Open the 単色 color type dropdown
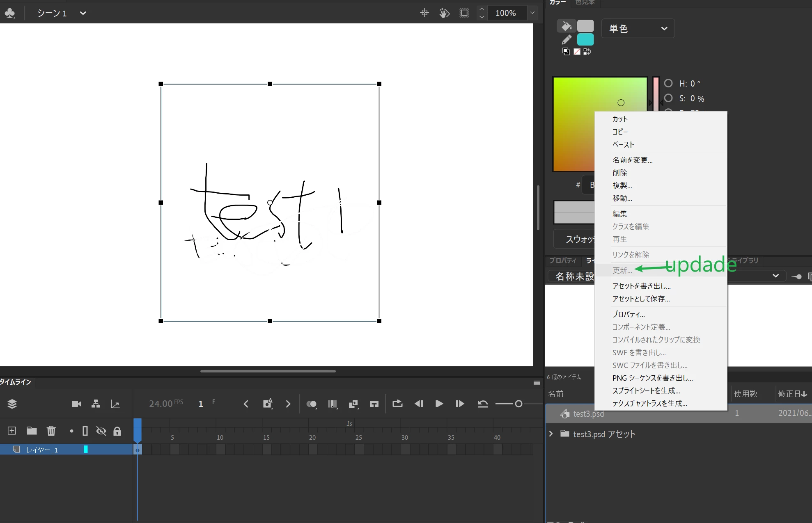Screen dimensions: 812x523 pyautogui.click(x=638, y=28)
